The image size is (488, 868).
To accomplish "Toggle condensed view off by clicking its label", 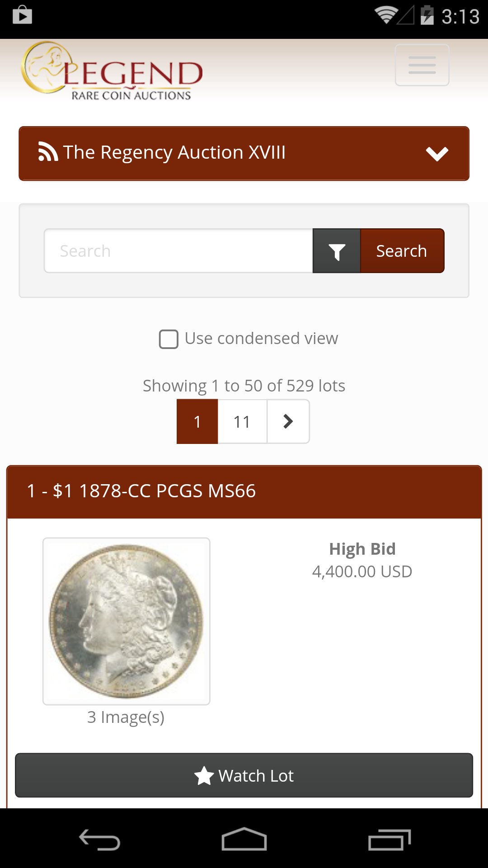I will click(x=261, y=338).
